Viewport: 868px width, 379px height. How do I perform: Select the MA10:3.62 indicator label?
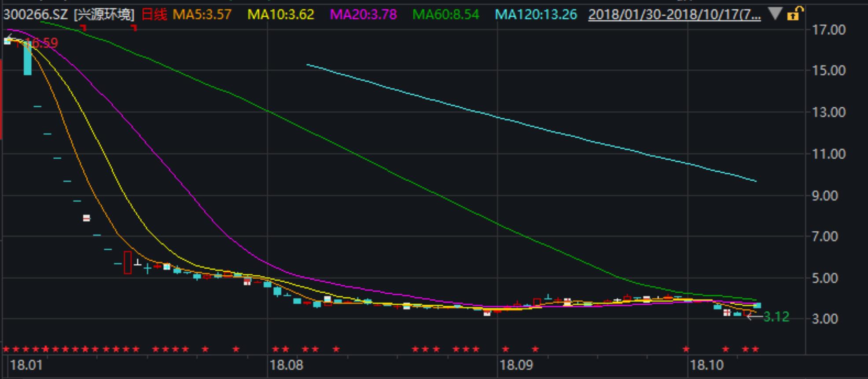pyautogui.click(x=281, y=15)
